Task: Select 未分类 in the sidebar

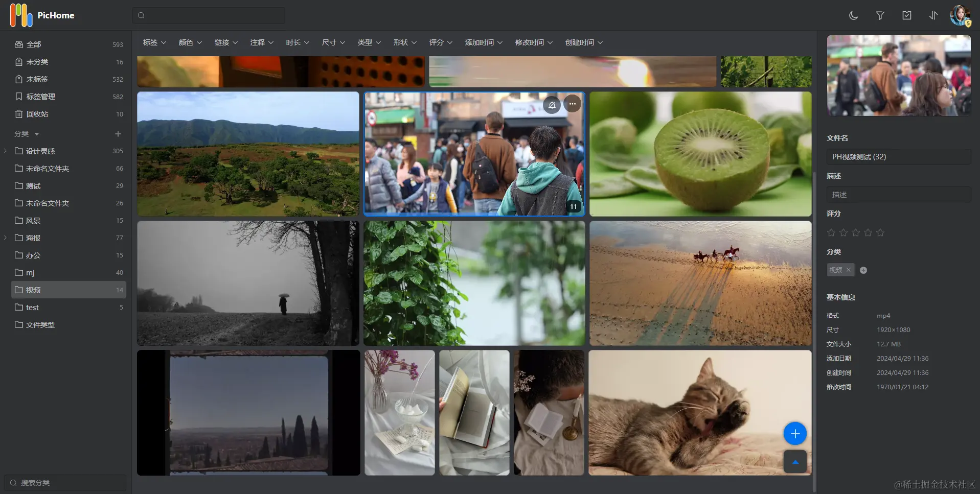Action: click(69, 62)
